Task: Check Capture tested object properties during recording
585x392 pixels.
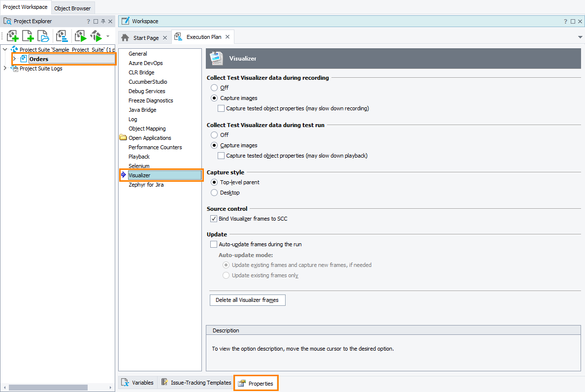Action: (221, 108)
